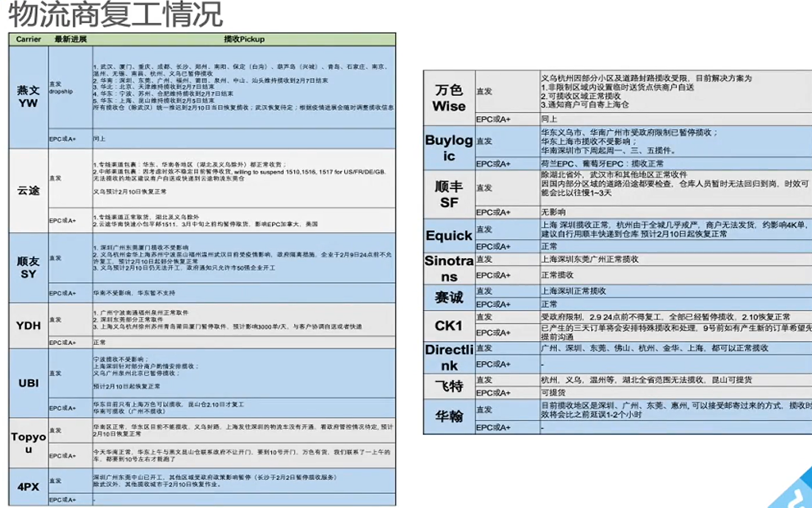812x508 pixels.
Task: Select the Buylogic carrier cell
Action: coord(449,148)
